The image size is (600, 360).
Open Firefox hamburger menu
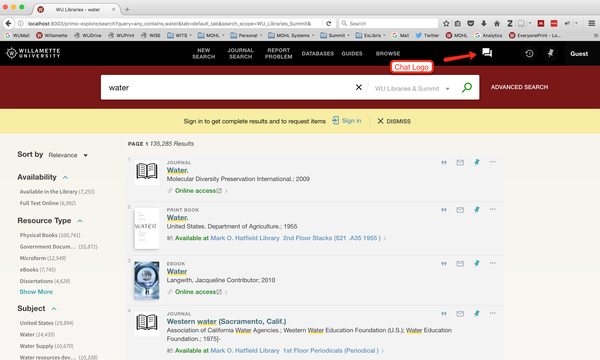(592, 23)
